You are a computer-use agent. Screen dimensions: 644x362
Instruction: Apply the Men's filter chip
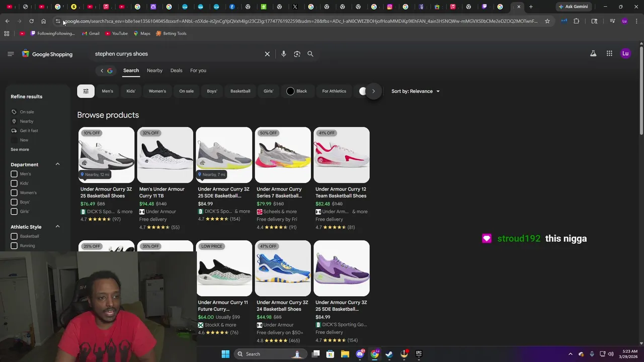pos(108,91)
